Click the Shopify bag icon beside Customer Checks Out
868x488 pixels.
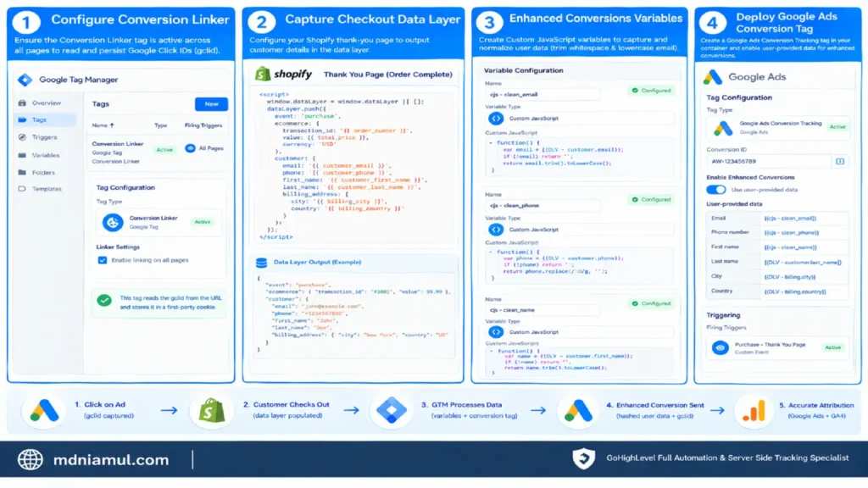[211, 411]
